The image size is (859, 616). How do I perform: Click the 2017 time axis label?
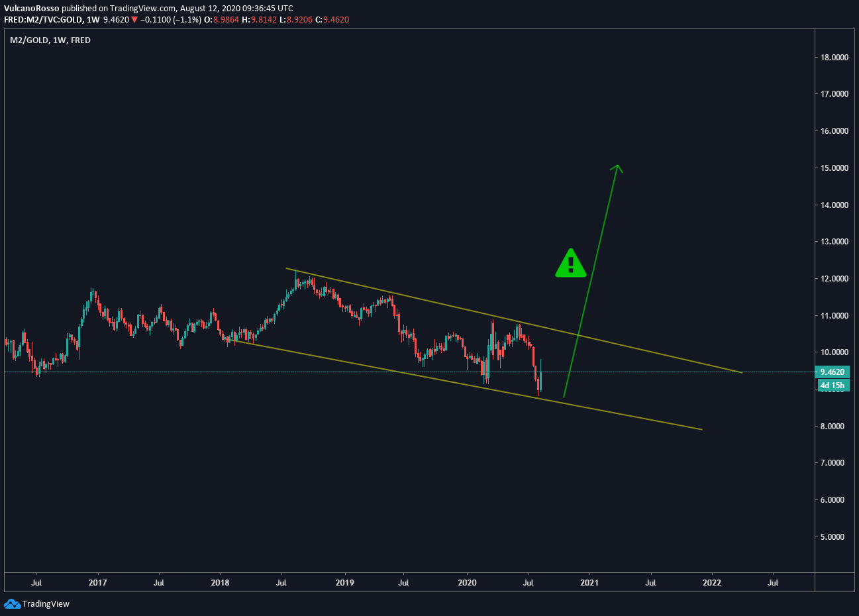(98, 583)
